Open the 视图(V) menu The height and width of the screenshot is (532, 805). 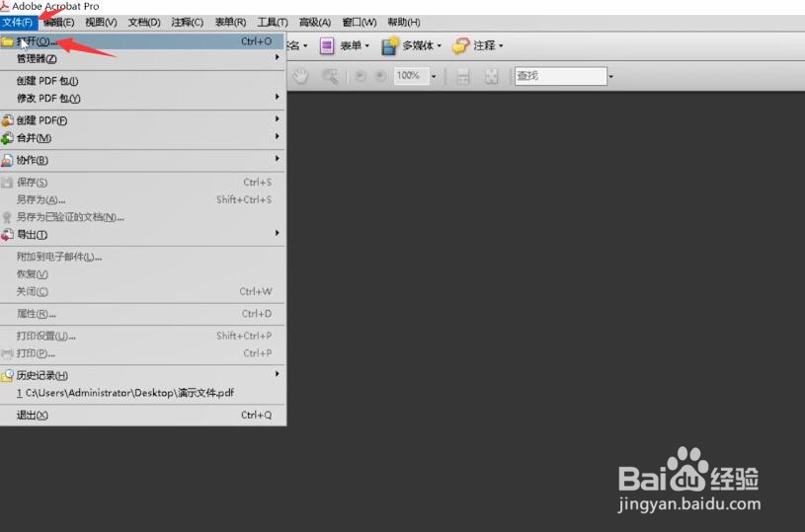tap(101, 22)
